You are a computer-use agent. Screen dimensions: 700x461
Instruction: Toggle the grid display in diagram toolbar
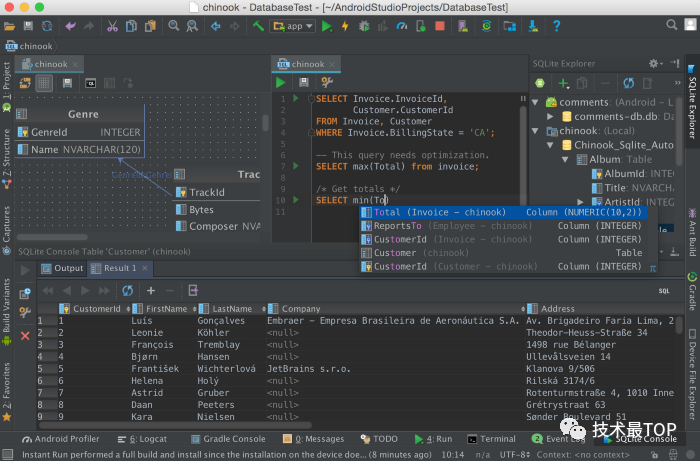pyautogui.click(x=44, y=83)
